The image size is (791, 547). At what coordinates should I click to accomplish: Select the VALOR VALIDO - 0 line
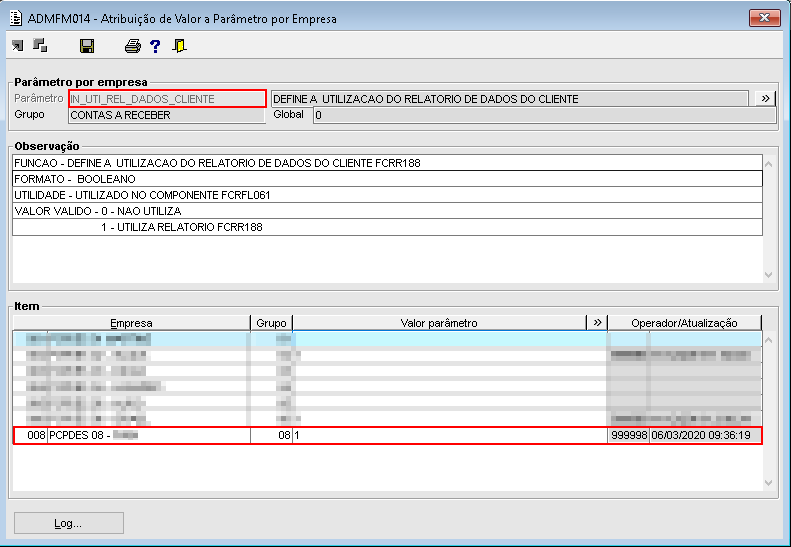coord(387,211)
